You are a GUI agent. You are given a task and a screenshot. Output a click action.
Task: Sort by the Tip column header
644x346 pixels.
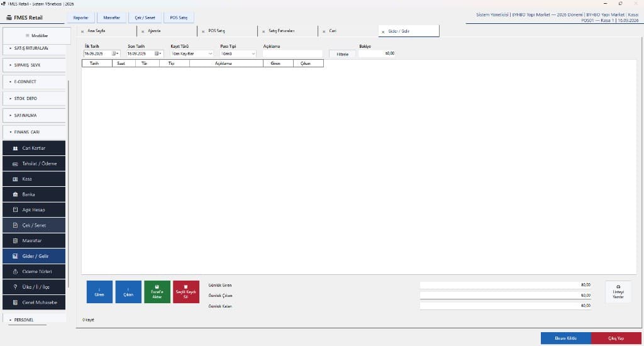tap(174, 64)
